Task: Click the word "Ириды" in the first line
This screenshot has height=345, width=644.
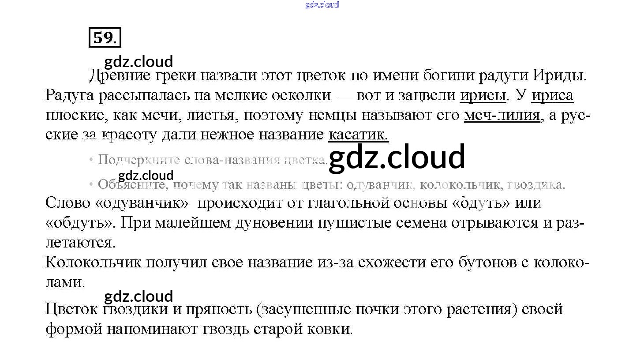Action: point(559,75)
